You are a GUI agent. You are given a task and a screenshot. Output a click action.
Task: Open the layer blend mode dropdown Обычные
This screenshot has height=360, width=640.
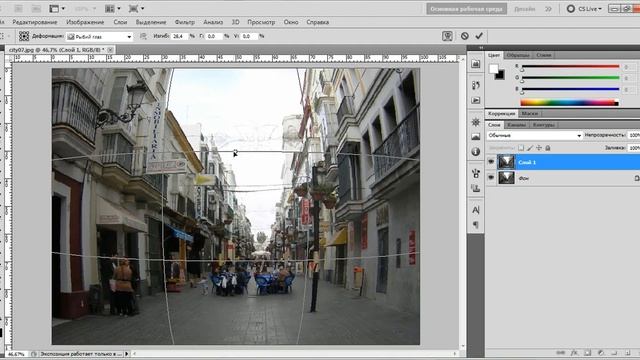[534, 135]
